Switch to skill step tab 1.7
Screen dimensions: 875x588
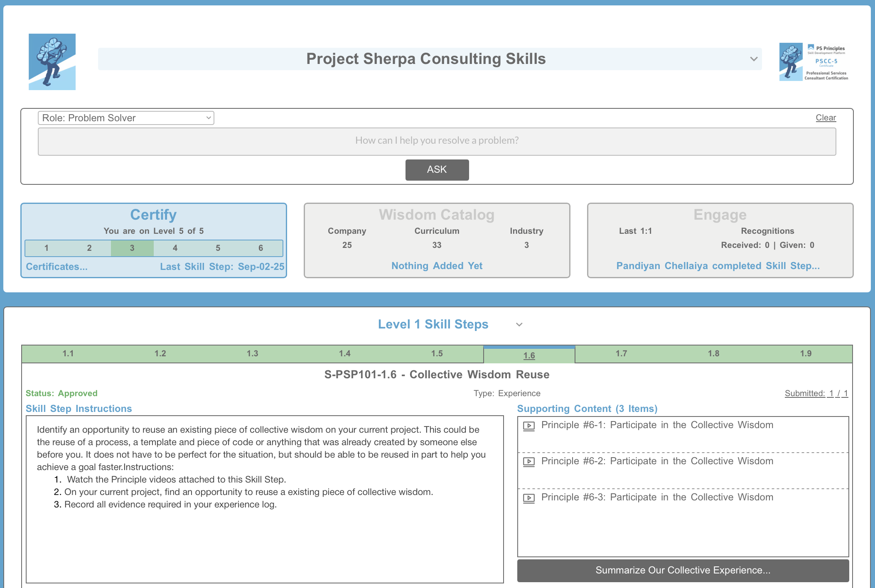[x=621, y=353]
